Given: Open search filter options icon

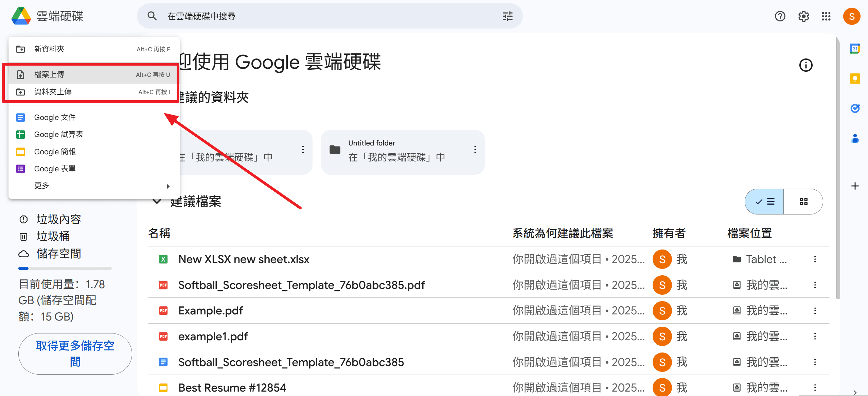Looking at the screenshot, I should (x=508, y=16).
